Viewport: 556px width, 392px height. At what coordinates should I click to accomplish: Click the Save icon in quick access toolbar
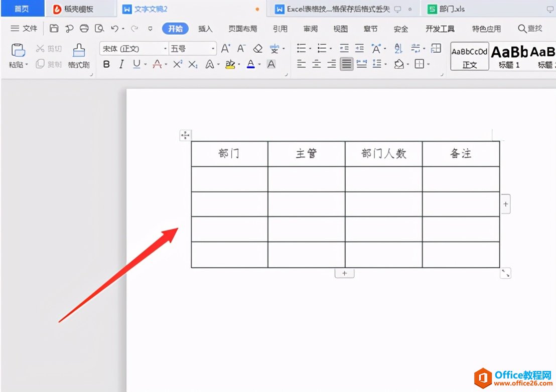point(54,29)
